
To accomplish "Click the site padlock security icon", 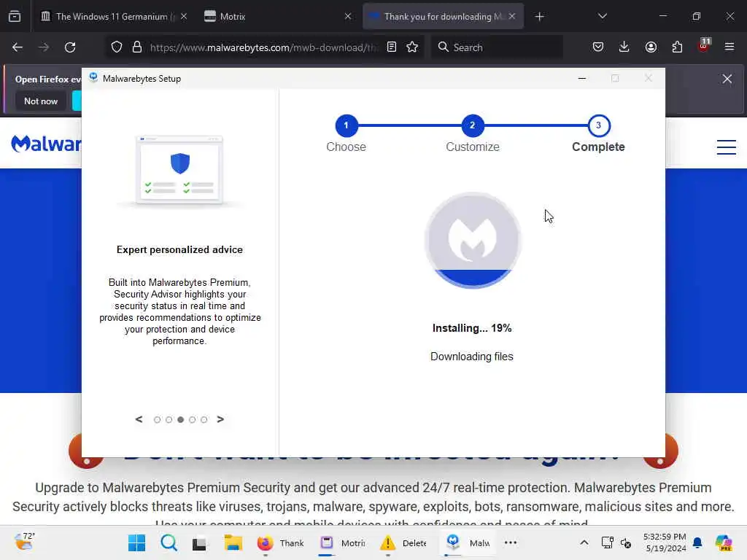I will [137, 47].
